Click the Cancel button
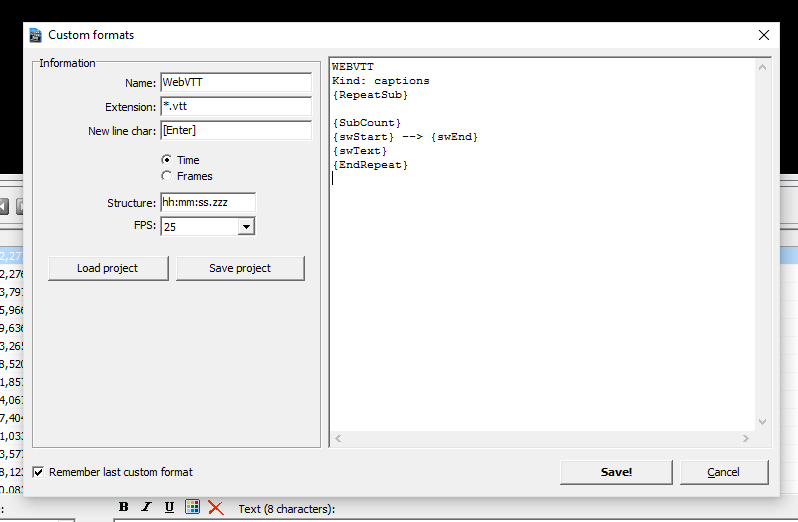This screenshot has height=522, width=798. pyautogui.click(x=724, y=472)
